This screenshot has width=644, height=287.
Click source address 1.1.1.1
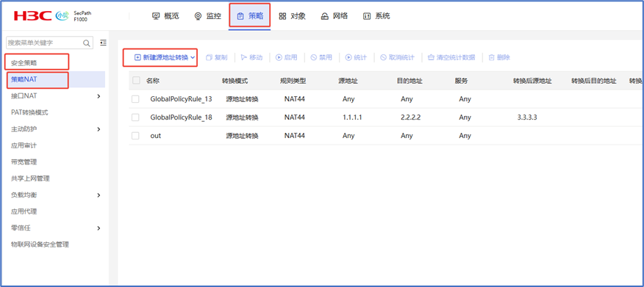[352, 117]
